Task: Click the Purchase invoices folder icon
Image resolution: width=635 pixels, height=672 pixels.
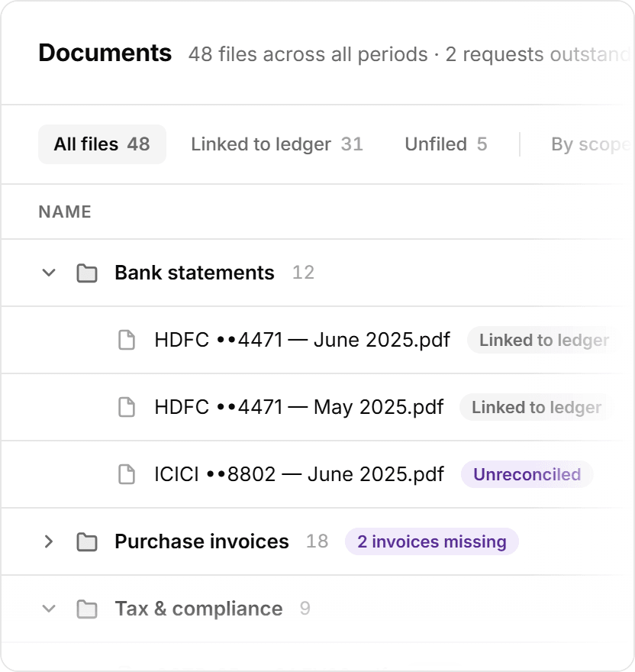Action: point(87,541)
